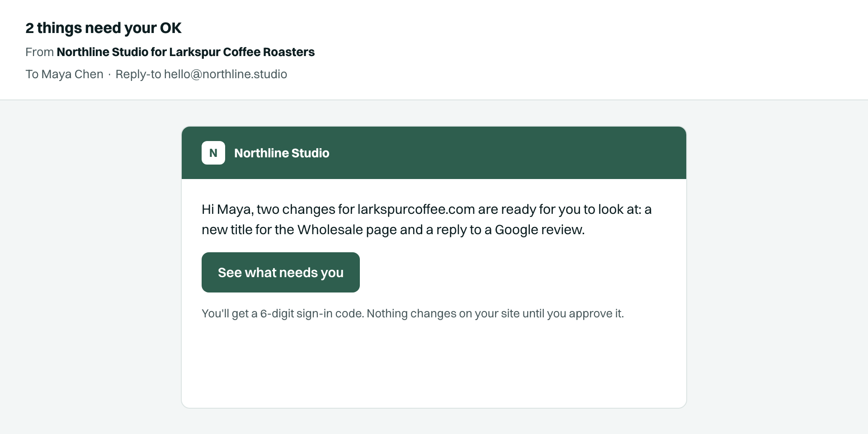Click the Northline Studio N logo icon
This screenshot has width=868, height=434.
(x=213, y=153)
